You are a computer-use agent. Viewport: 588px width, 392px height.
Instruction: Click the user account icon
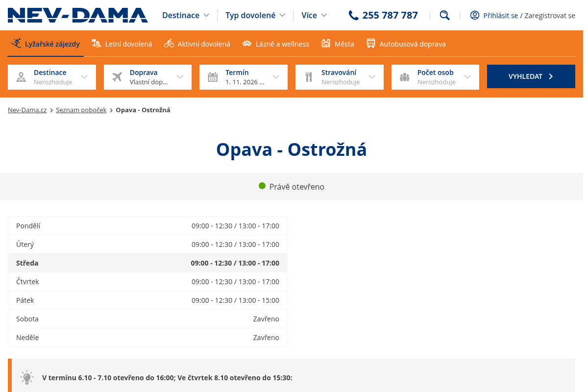474,15
